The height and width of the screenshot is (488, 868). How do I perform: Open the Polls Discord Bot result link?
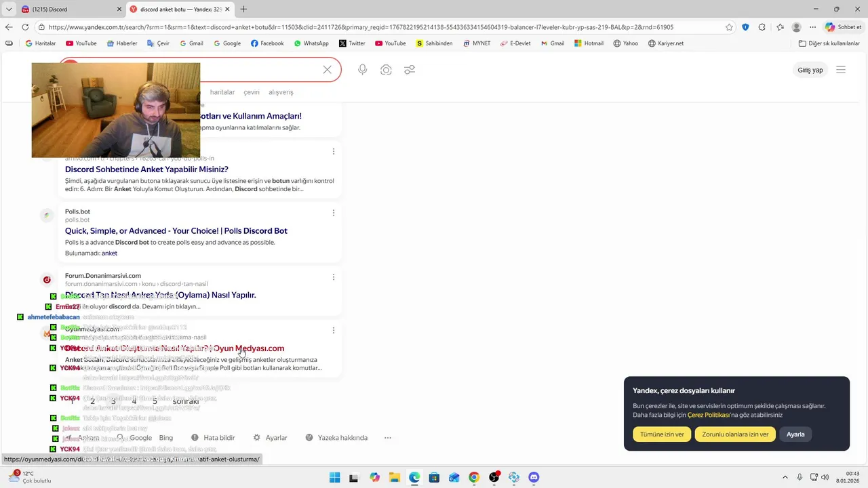176,231
